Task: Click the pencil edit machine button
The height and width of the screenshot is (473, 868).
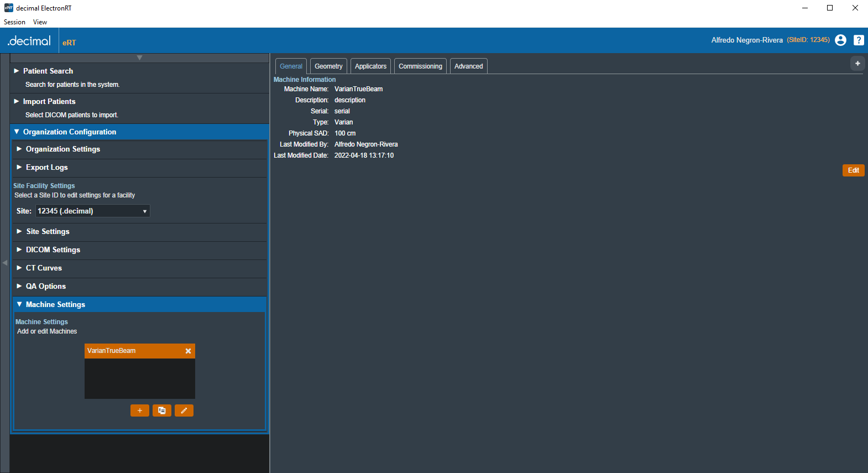Action: pos(184,410)
